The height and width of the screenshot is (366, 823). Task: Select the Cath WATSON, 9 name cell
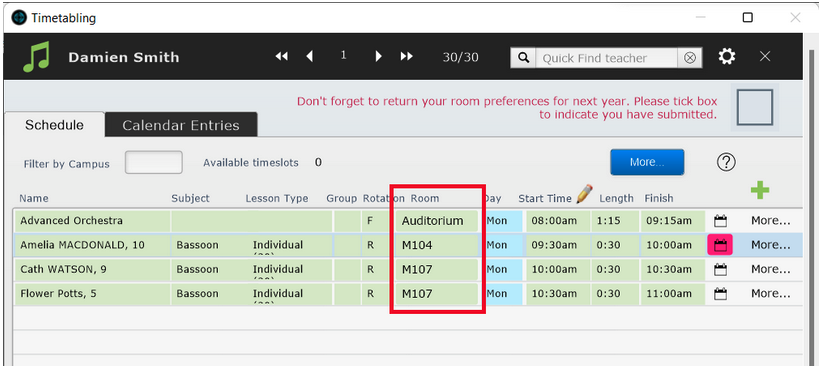click(x=92, y=269)
